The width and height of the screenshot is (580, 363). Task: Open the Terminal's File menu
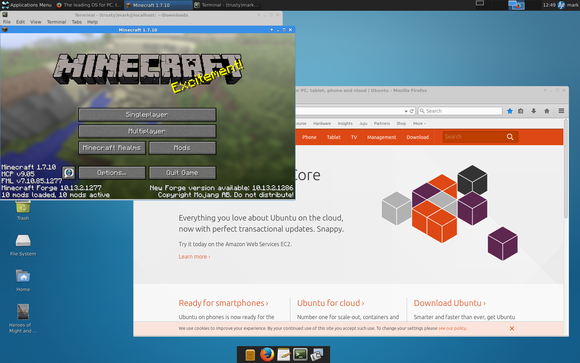click(x=7, y=22)
